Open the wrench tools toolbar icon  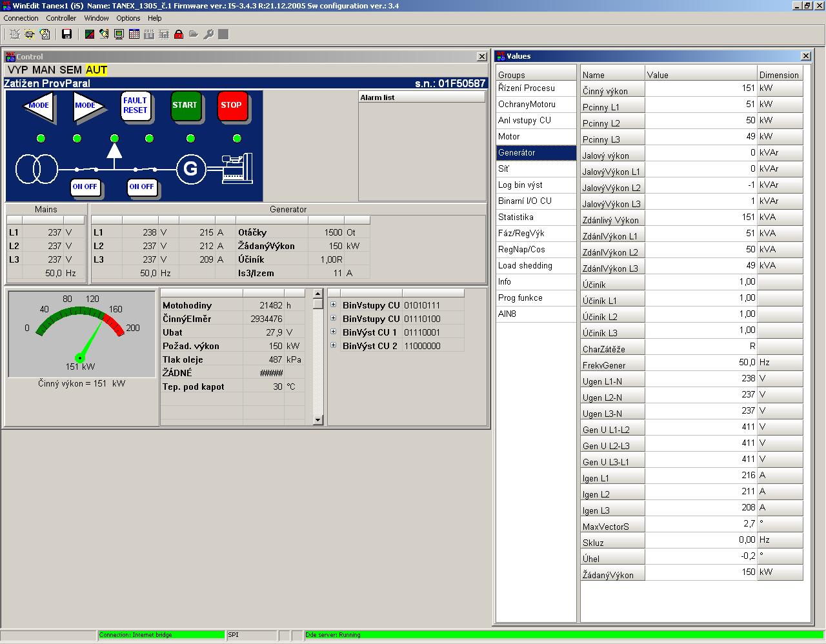point(208,34)
